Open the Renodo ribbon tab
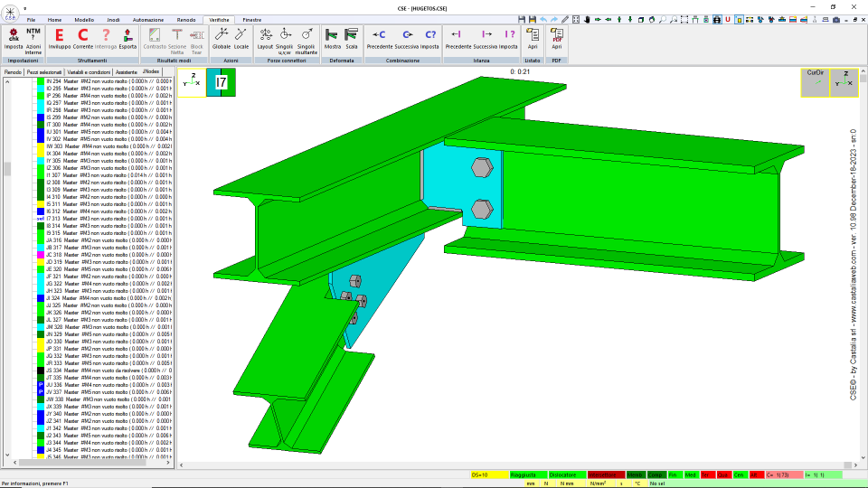This screenshot has width=868, height=488. [x=186, y=20]
